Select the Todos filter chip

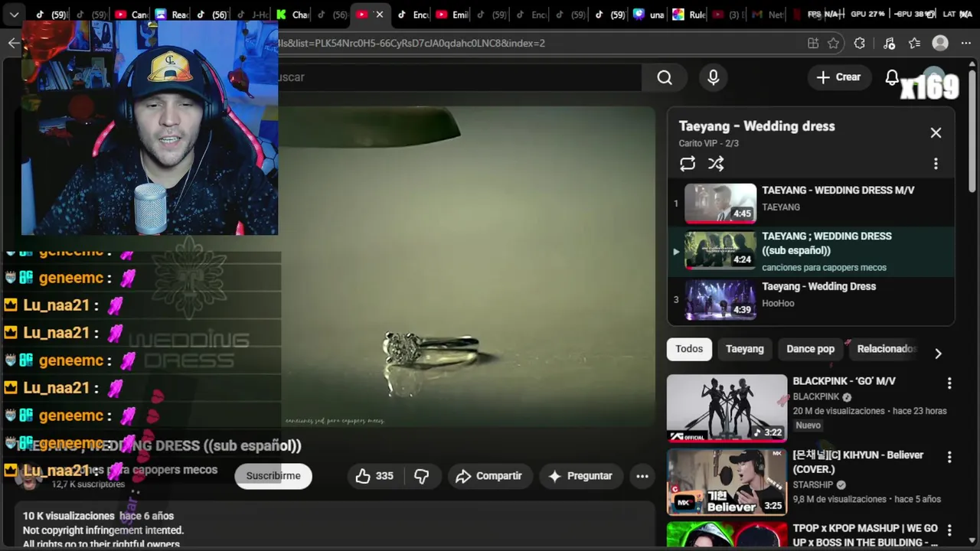pos(689,349)
